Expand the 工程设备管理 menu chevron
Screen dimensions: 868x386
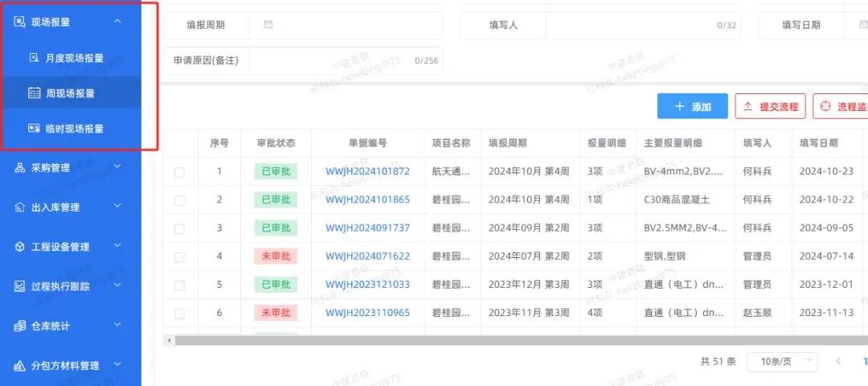click(117, 245)
